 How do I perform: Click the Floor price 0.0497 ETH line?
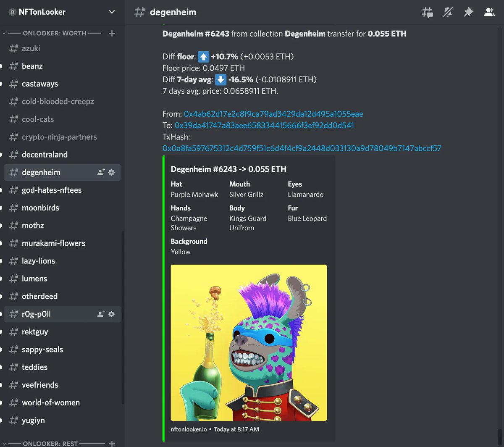coord(204,68)
